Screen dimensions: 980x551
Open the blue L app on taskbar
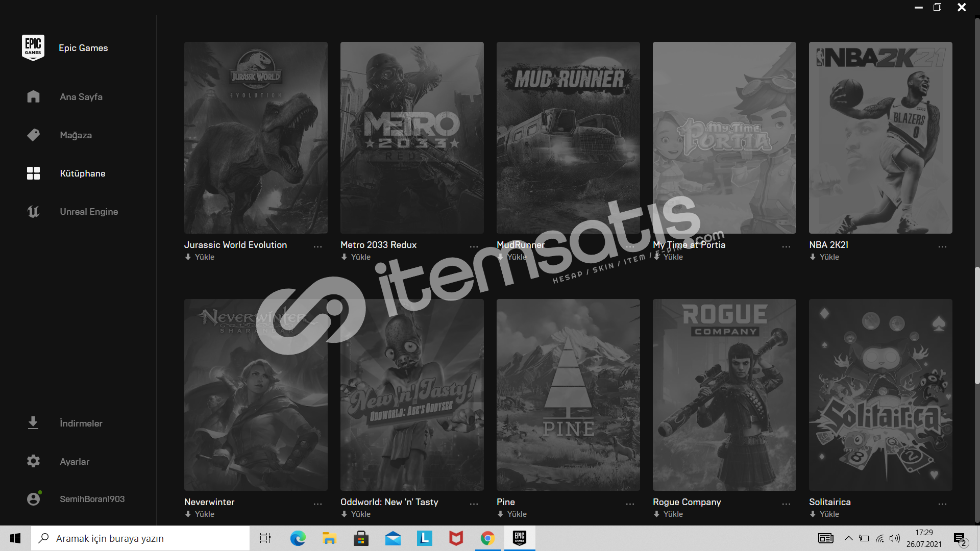coord(424,538)
